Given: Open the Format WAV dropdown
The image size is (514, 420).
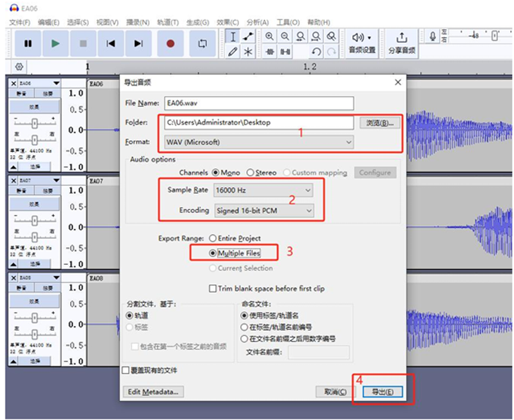Looking at the screenshot, I should point(258,142).
